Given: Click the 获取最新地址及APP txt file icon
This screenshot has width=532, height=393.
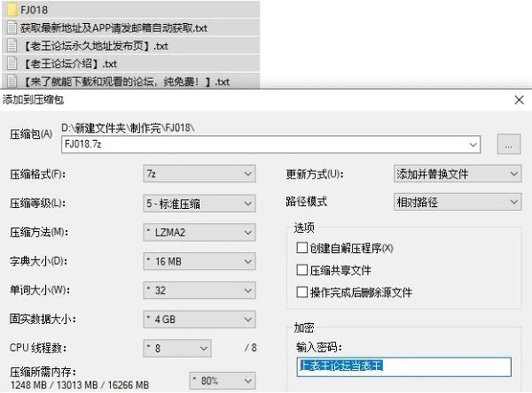Looking at the screenshot, I should pos(12,28).
